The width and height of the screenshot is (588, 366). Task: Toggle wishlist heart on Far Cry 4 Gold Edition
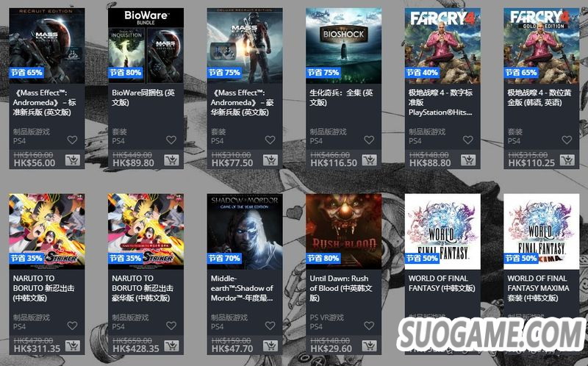tap(567, 140)
